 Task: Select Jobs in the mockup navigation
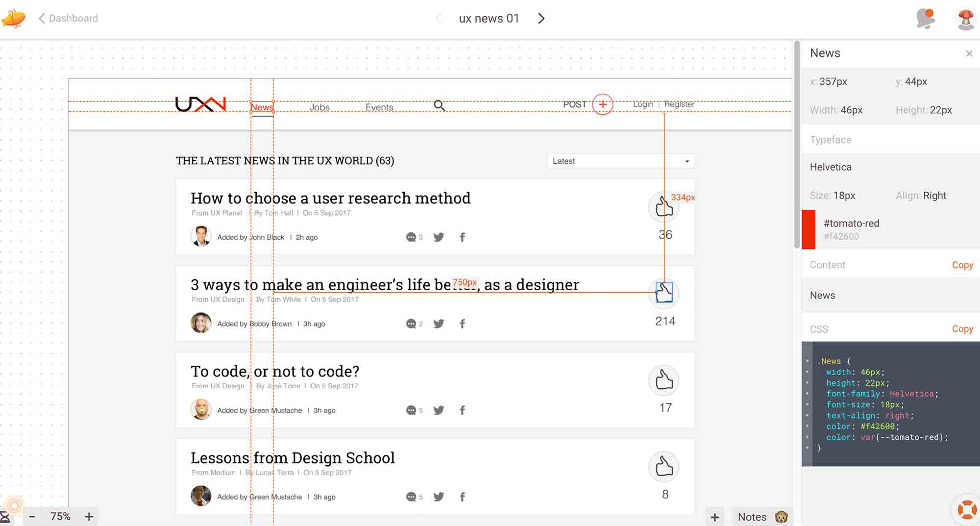[319, 107]
